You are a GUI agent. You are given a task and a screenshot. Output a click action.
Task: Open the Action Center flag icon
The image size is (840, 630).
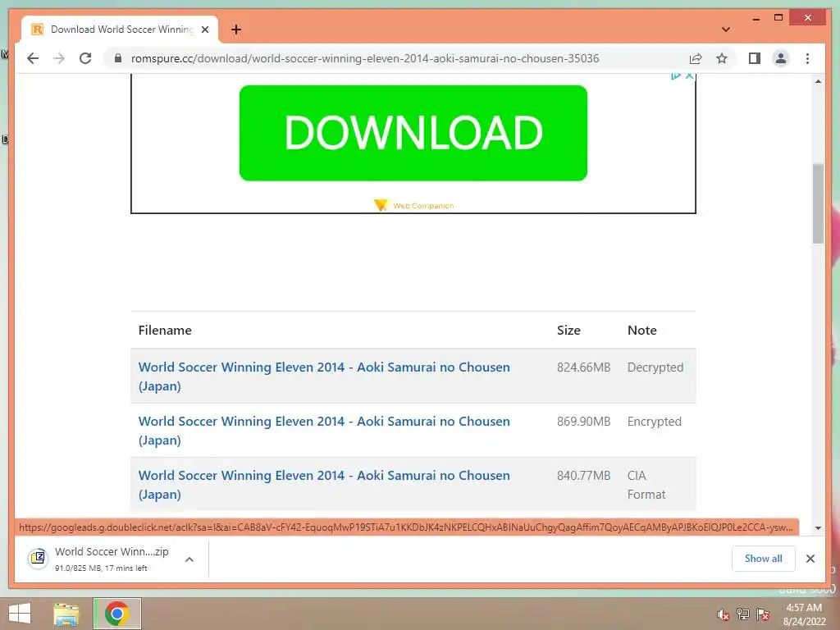click(x=763, y=614)
